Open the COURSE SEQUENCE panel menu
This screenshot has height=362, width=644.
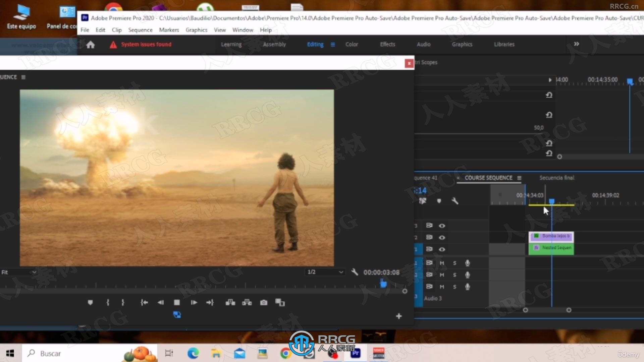[x=519, y=178]
